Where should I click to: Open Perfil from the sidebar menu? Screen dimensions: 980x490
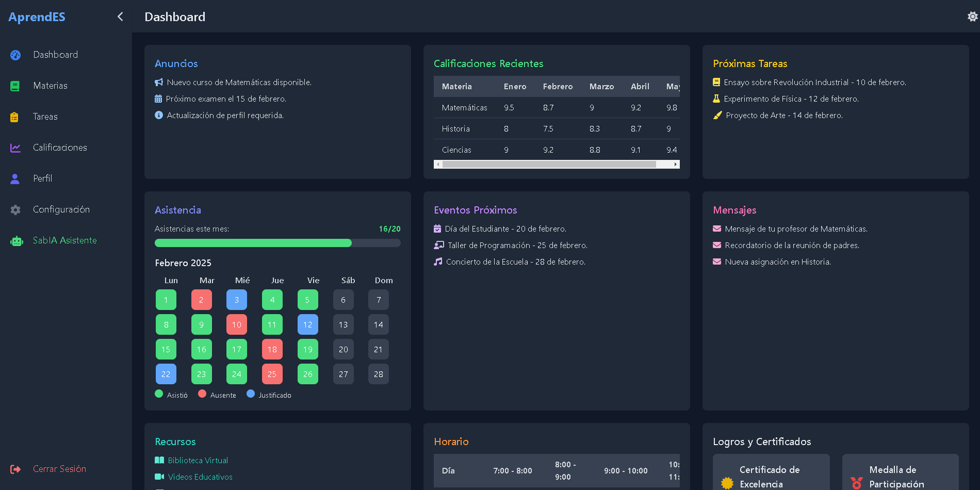(43, 178)
